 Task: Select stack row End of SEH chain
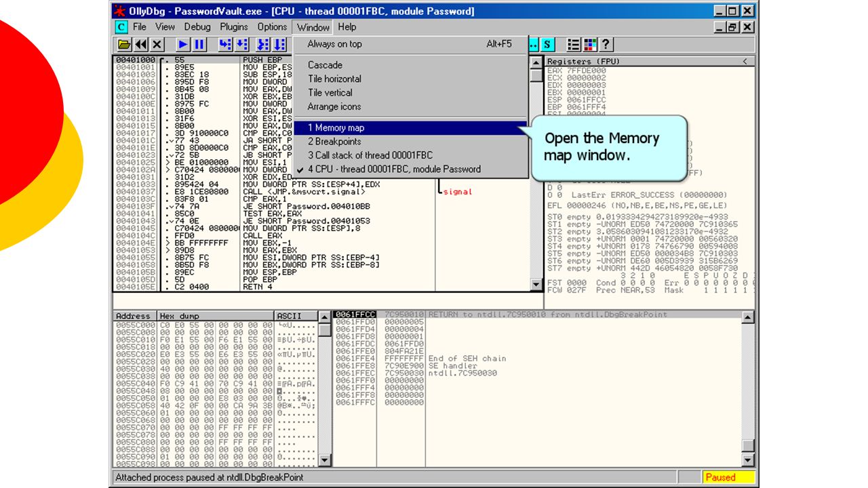(467, 359)
